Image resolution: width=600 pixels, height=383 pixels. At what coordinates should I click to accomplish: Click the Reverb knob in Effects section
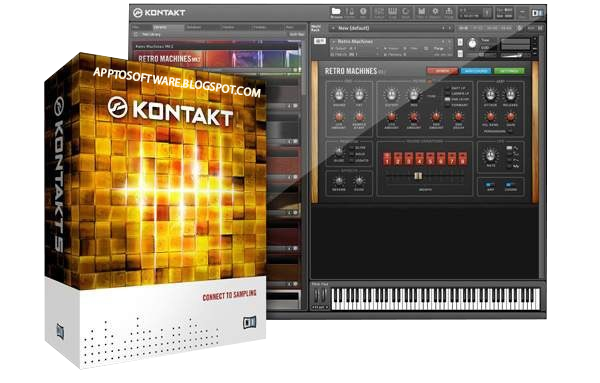338,181
